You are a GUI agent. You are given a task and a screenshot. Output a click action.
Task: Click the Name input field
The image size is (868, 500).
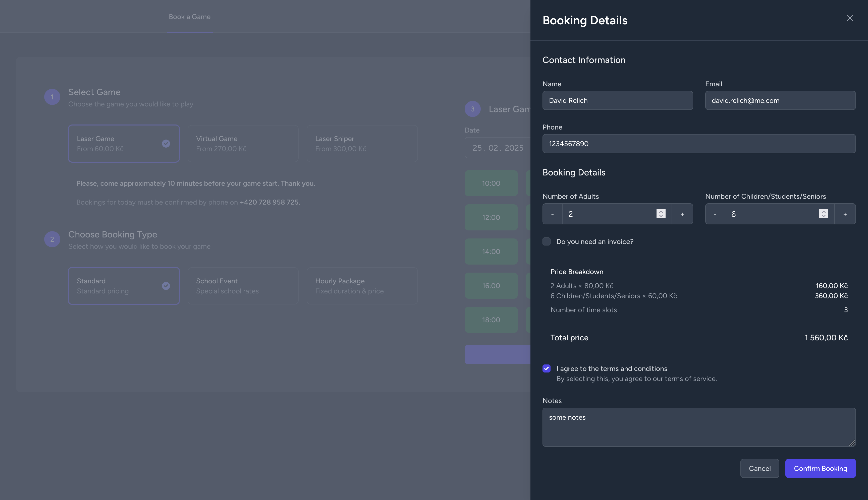[618, 100]
